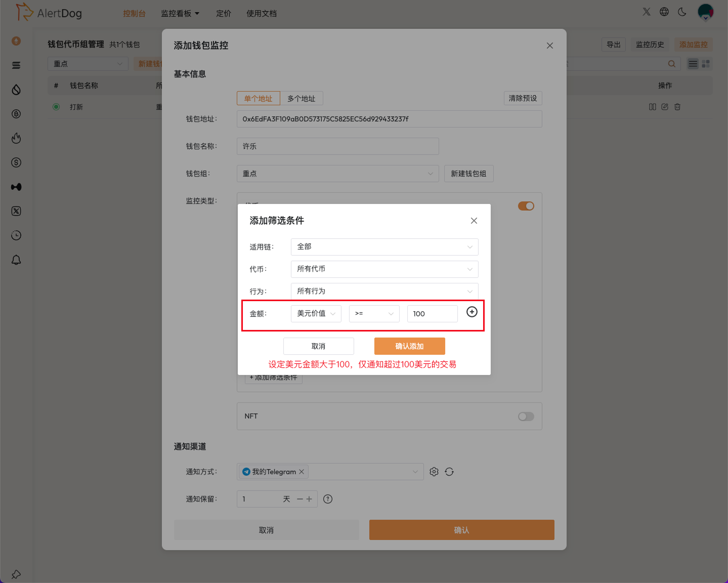728x583 pixels.
Task: Go to the 定价 menu item
Action: click(224, 14)
